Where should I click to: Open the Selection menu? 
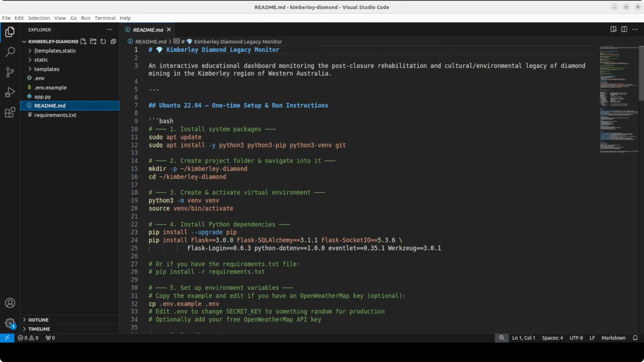[39, 18]
